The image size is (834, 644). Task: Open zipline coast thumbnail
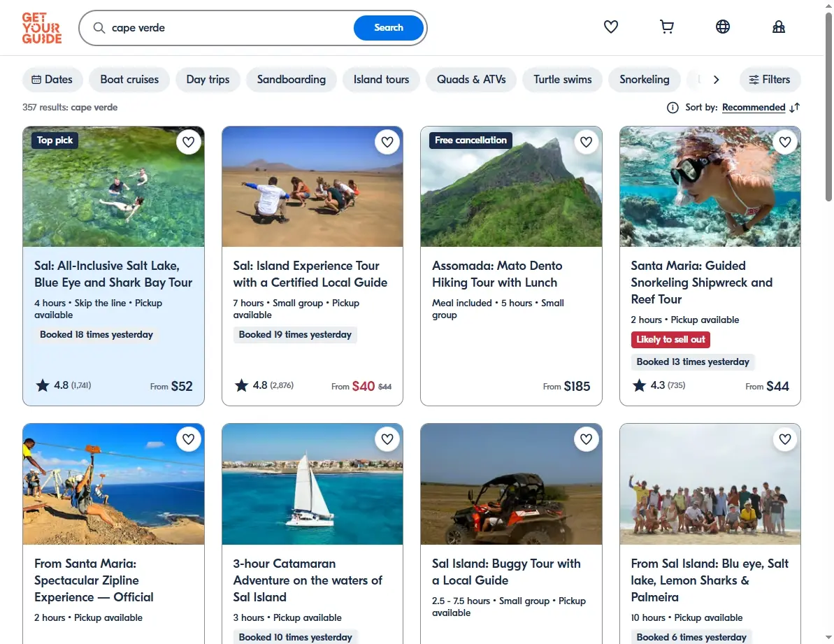pyautogui.click(x=113, y=484)
